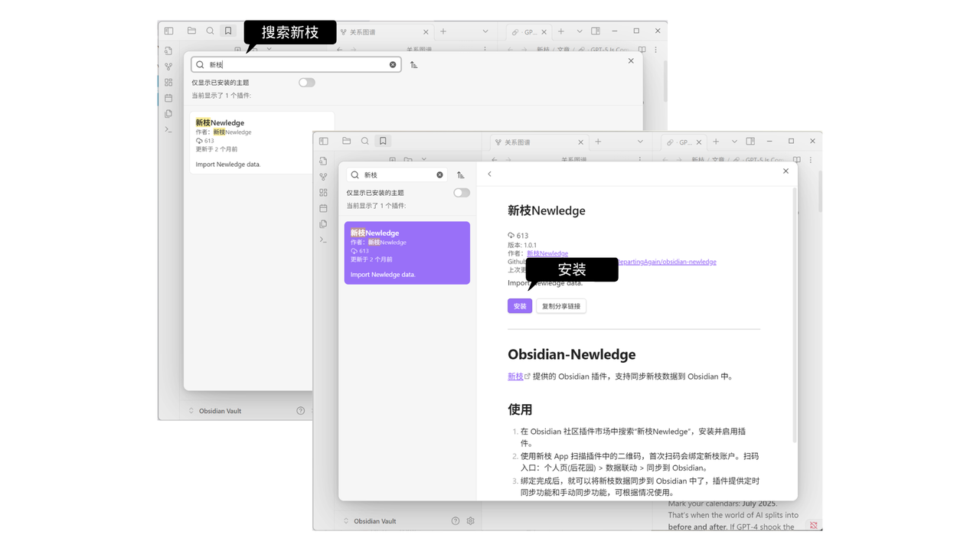Click the back chevron in plugin detail pane
This screenshot has width=980, height=551.
click(489, 174)
